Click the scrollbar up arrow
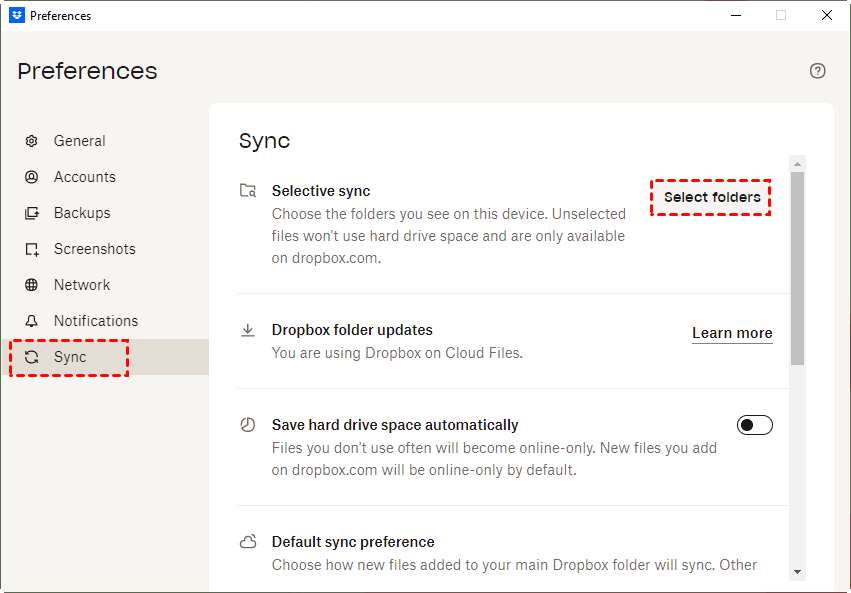 [797, 164]
